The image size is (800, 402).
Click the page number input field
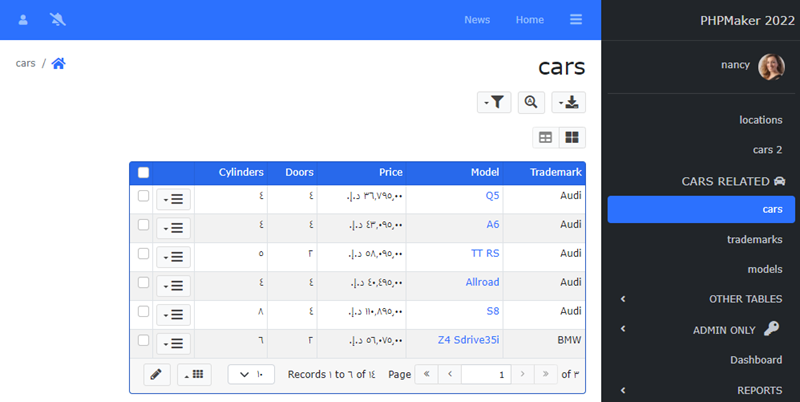tap(485, 374)
